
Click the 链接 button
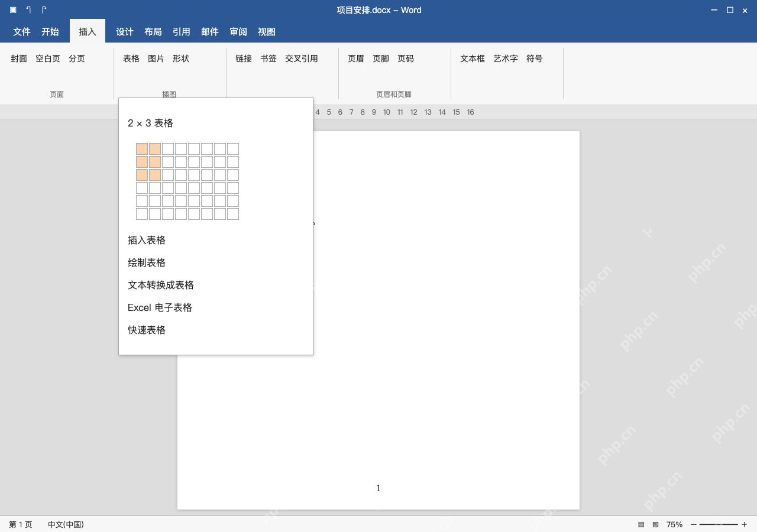coord(244,59)
